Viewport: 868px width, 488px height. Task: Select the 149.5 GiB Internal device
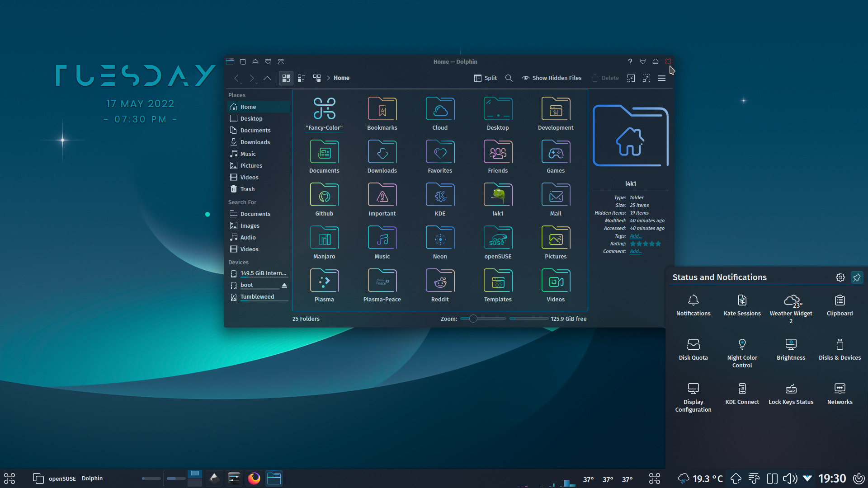[x=258, y=273]
